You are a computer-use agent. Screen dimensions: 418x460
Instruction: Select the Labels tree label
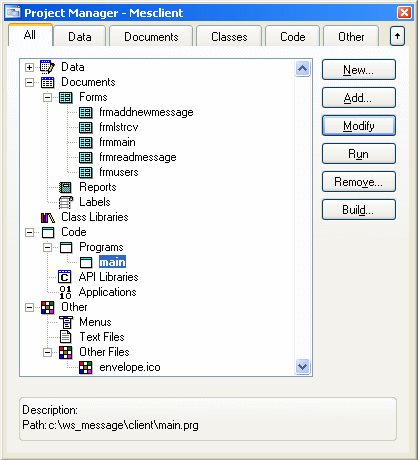click(x=95, y=202)
